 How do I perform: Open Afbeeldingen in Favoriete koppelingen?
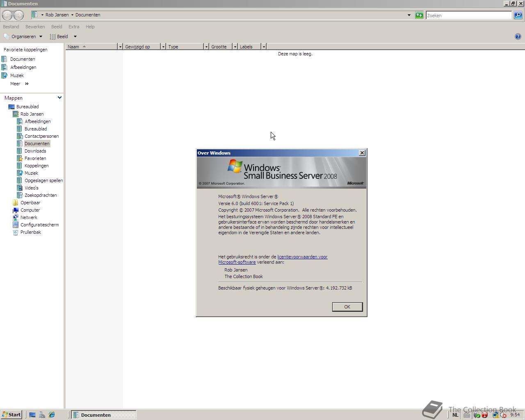23,67
